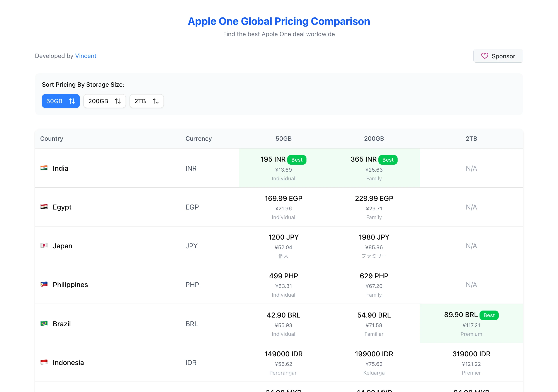Click the N/A 2TB cell for India

click(471, 168)
